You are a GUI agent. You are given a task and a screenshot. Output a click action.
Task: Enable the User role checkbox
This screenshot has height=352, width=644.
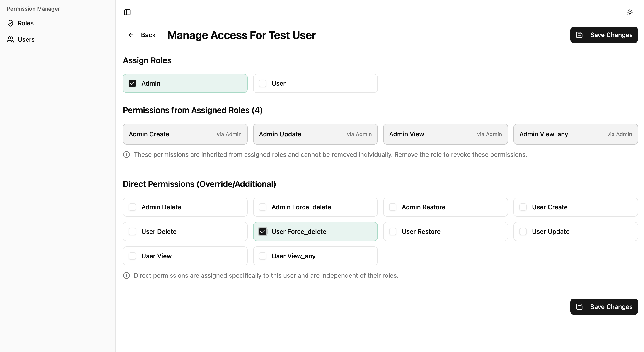tap(263, 83)
